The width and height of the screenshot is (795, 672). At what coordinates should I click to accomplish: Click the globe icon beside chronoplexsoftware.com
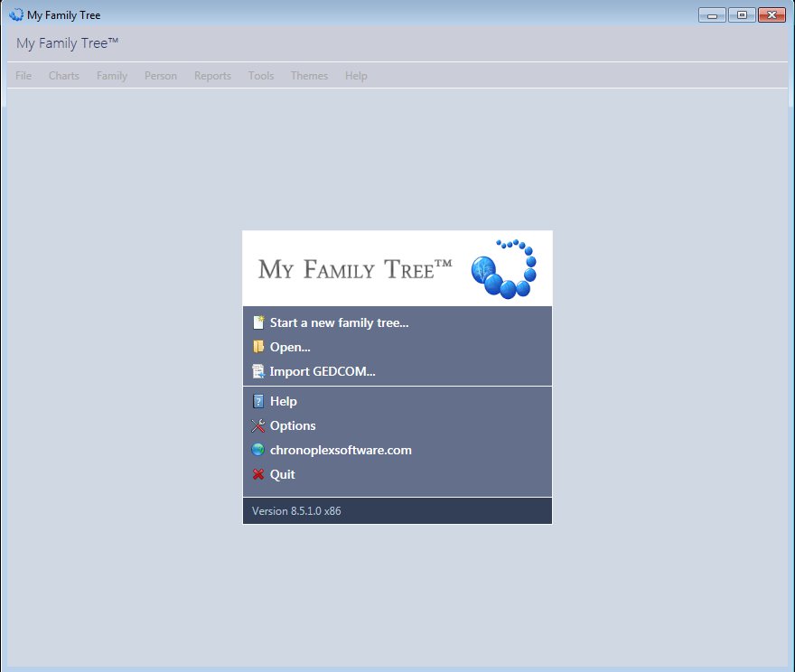(258, 450)
